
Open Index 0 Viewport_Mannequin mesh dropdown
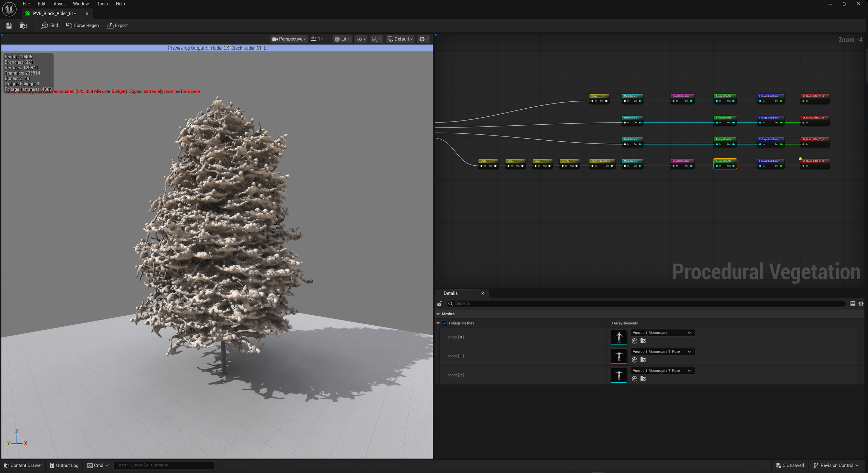coord(661,333)
